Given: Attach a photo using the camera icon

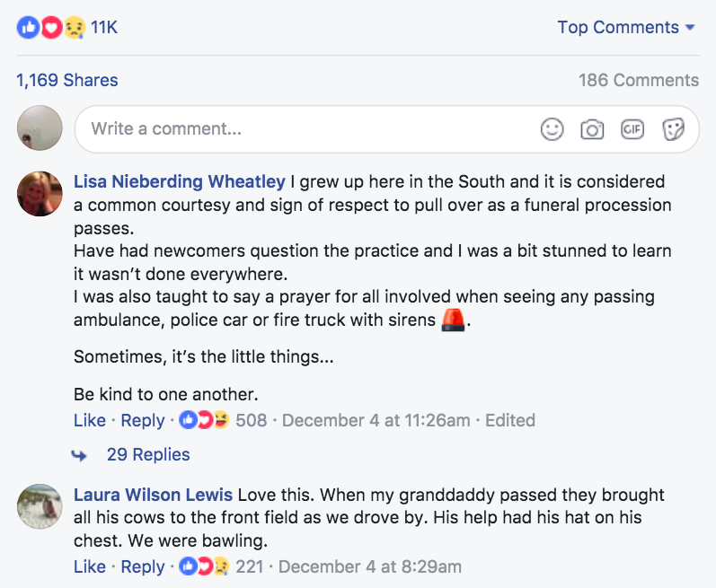Looking at the screenshot, I should coord(592,129).
